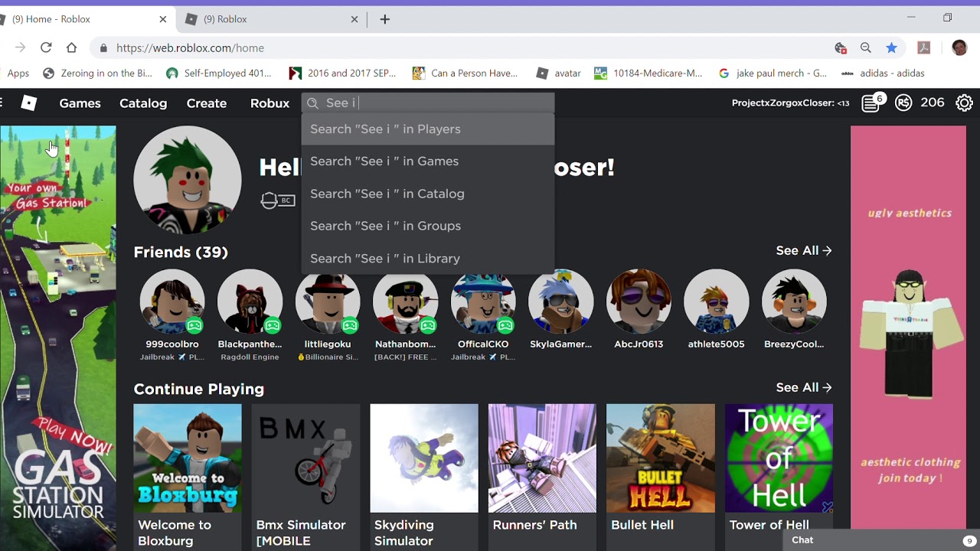Bookmark this page with the star

click(891, 47)
